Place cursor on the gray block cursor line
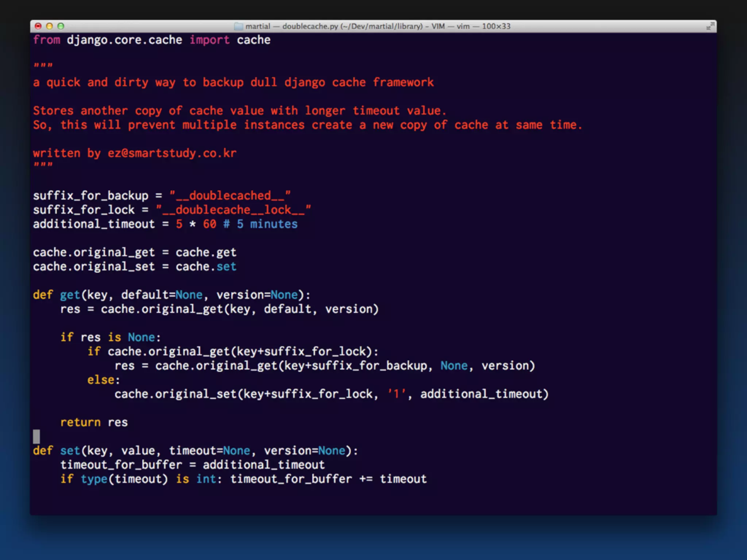The image size is (747, 560). 36,436
